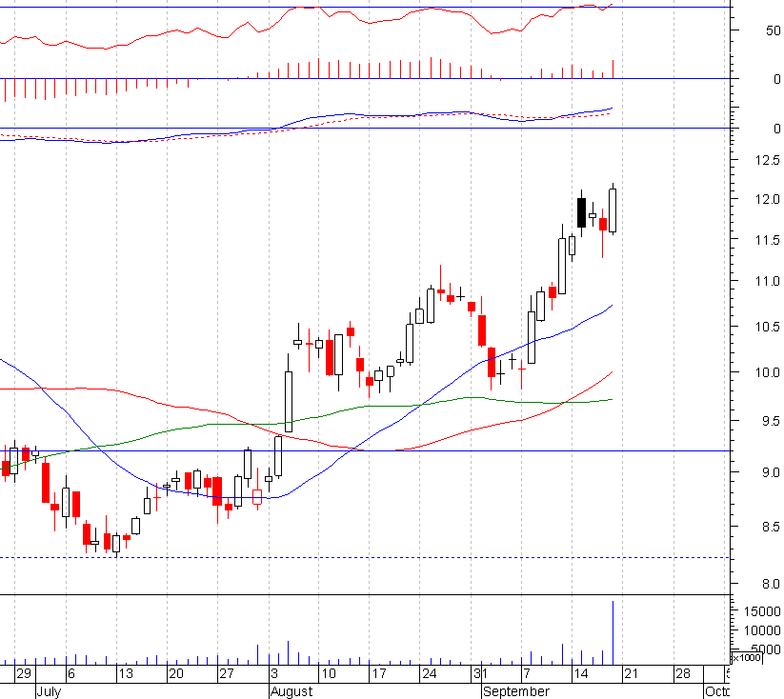Image resolution: width=784 pixels, height=699 pixels.
Task: Click the 10 date marker in August
Action: coord(329,673)
